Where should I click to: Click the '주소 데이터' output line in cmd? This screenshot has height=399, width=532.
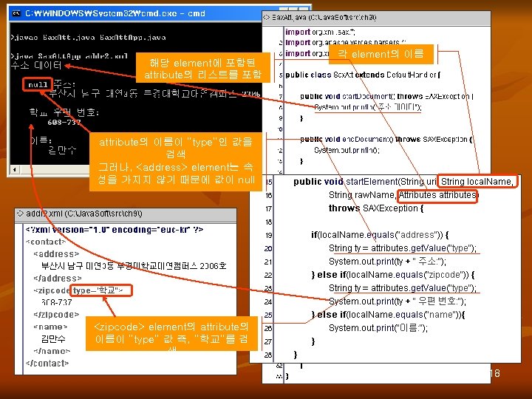36,65
